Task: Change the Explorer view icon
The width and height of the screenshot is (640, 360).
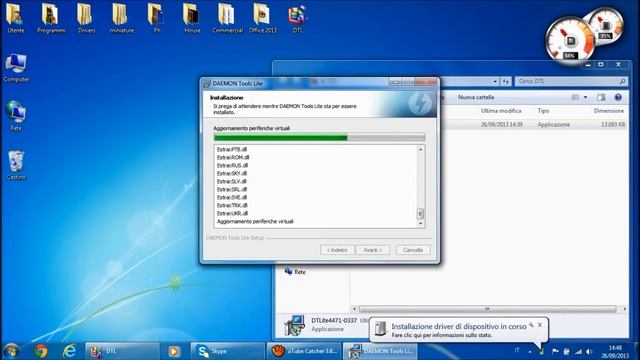Action: [x=575, y=97]
